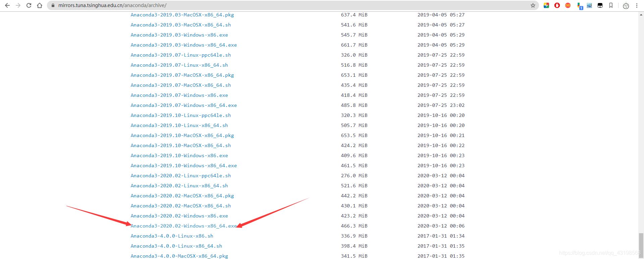The image size is (644, 259).
Task: Click Anaconda3-2019.03-Windows-x86.exe
Action: coord(179,35)
